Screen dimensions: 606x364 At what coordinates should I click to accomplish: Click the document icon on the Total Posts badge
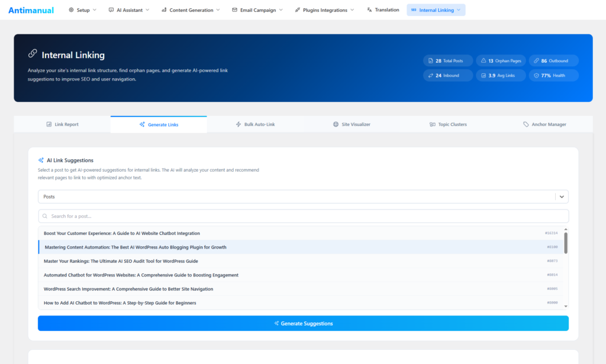(x=430, y=60)
